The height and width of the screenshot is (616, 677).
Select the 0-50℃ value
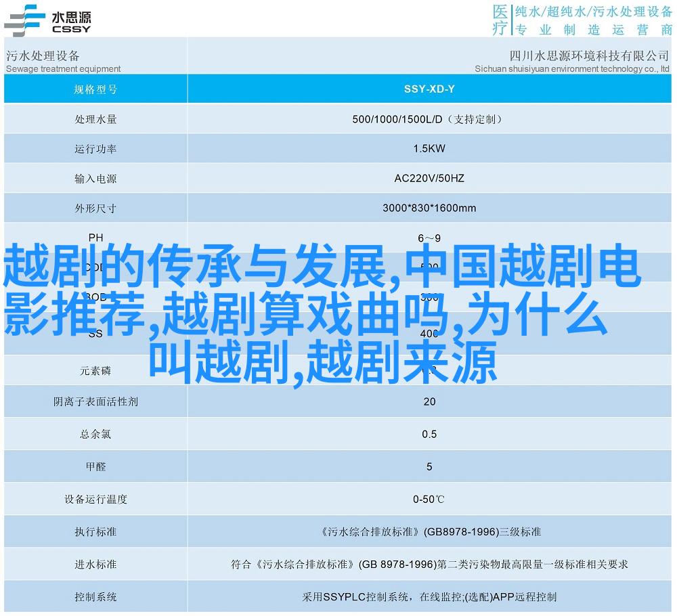coord(429,499)
